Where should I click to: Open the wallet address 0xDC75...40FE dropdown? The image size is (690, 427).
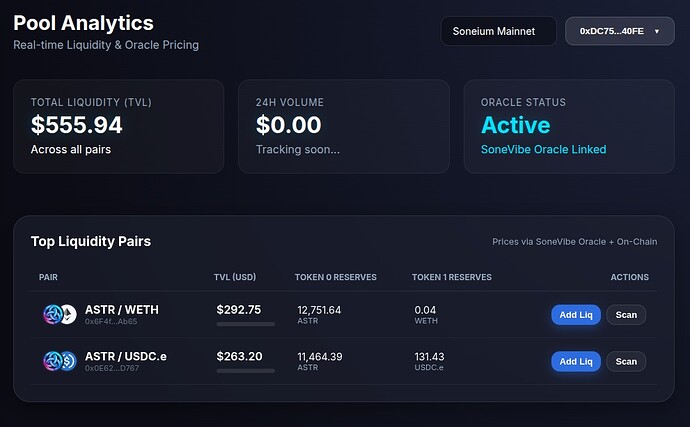click(x=611, y=31)
